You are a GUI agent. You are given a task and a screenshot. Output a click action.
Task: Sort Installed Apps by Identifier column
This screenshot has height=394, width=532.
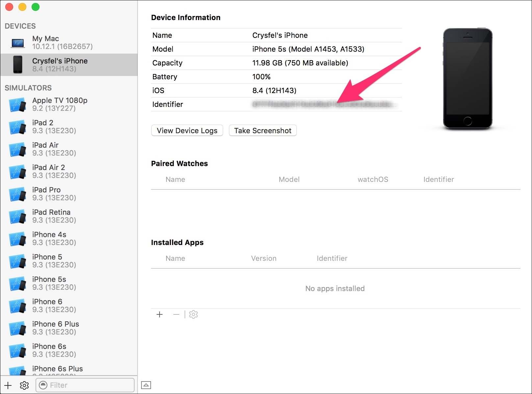click(332, 258)
